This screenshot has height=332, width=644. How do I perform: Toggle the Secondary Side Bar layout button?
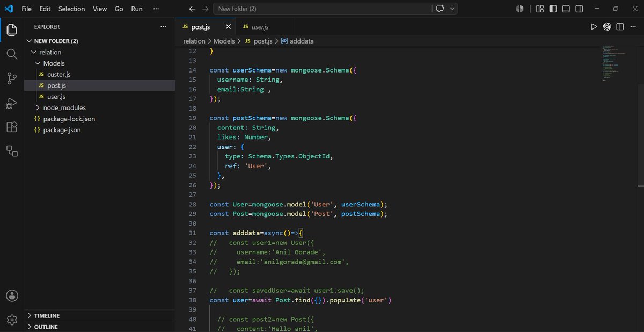click(x=580, y=9)
